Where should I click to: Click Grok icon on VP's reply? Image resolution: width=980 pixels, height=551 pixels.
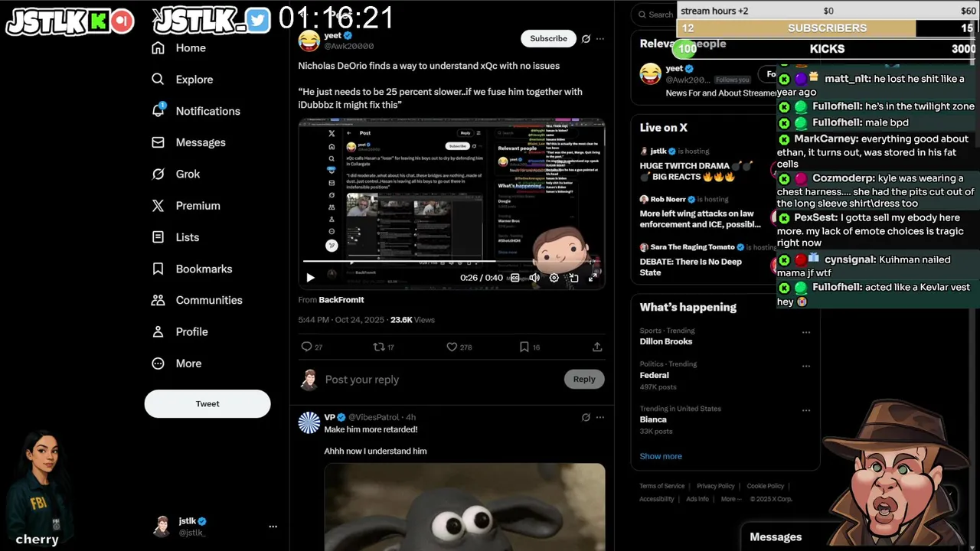[586, 417]
